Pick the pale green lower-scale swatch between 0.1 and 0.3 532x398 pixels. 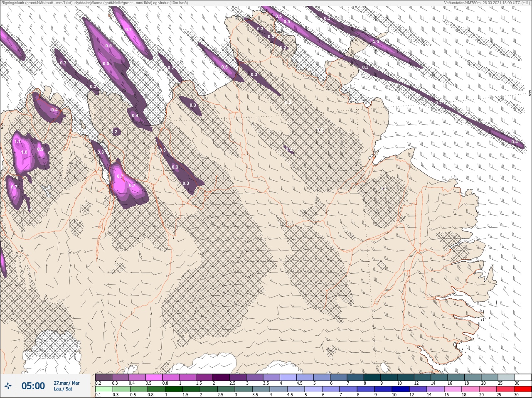coord(103,389)
